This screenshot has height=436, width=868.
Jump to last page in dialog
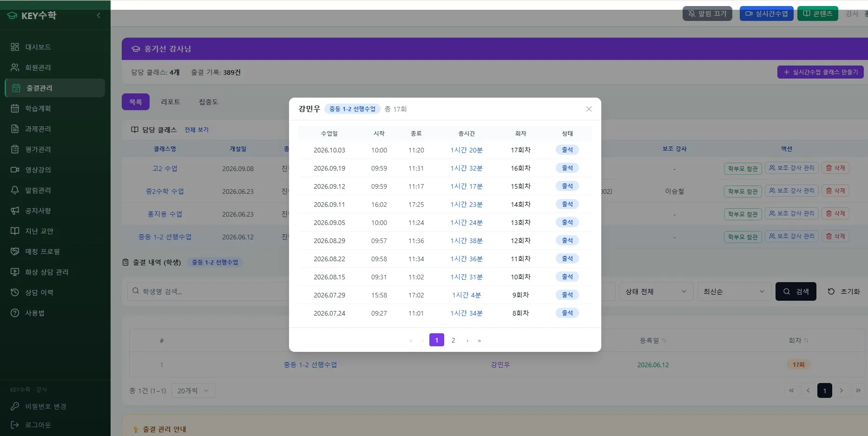(480, 341)
